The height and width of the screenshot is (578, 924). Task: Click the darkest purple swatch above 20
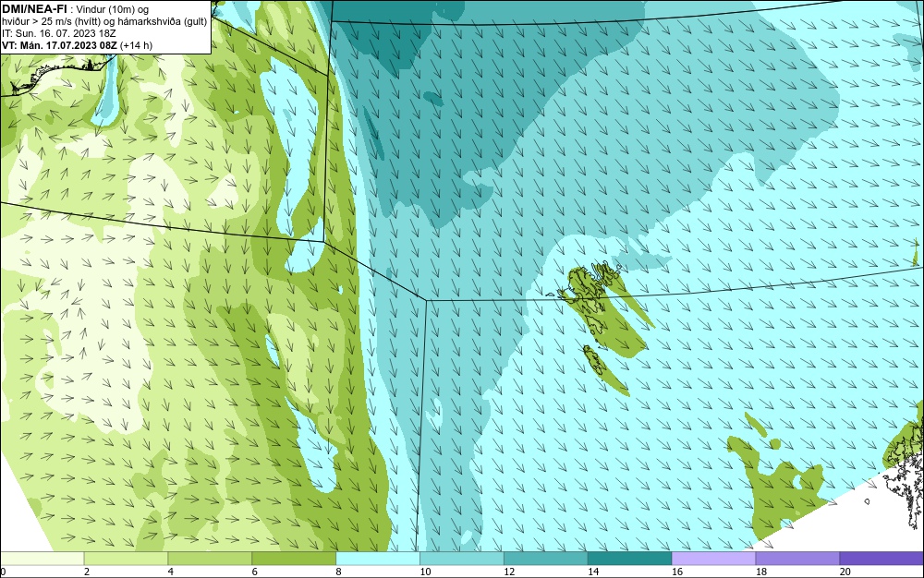click(881, 558)
